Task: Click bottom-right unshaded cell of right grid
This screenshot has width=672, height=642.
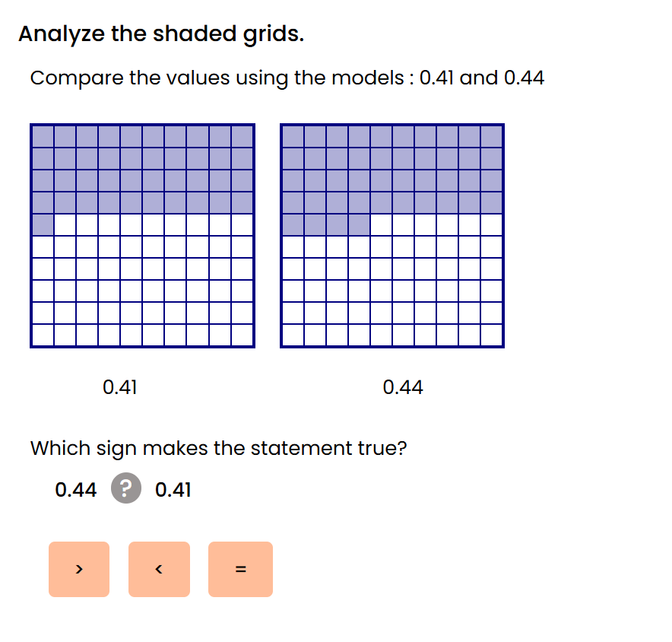Action: point(492,335)
